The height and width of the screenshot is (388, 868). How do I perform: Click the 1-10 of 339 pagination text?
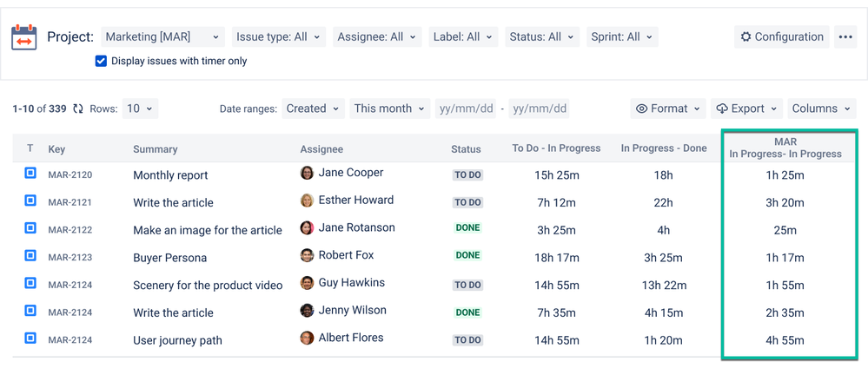(x=39, y=109)
